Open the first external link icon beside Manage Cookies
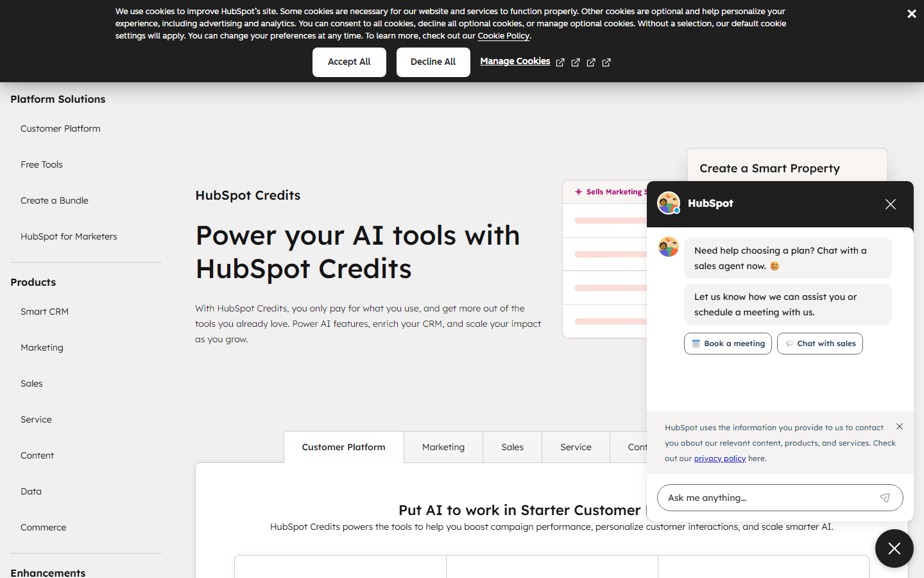The width and height of the screenshot is (924, 578). [x=560, y=62]
